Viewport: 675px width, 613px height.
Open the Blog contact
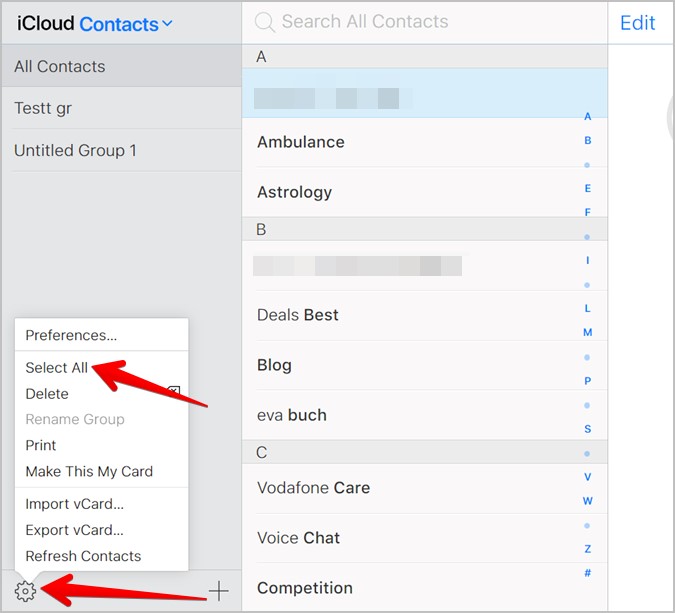pyautogui.click(x=424, y=365)
